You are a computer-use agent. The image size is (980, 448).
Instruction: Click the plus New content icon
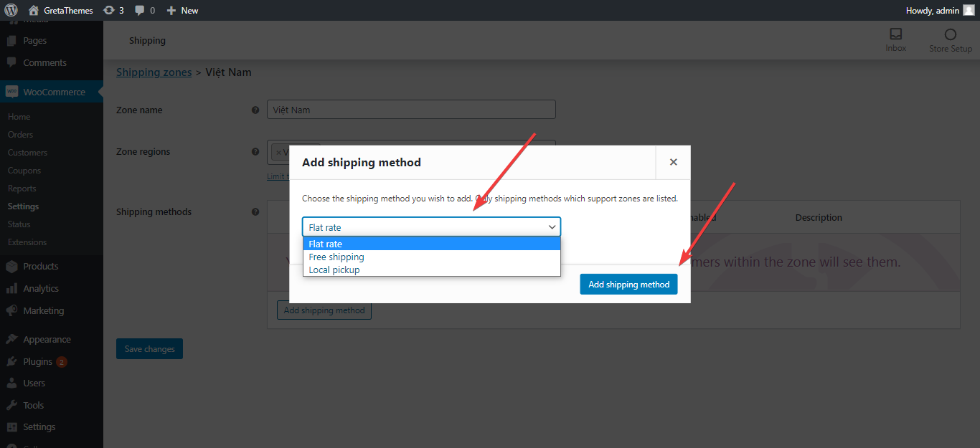171,10
